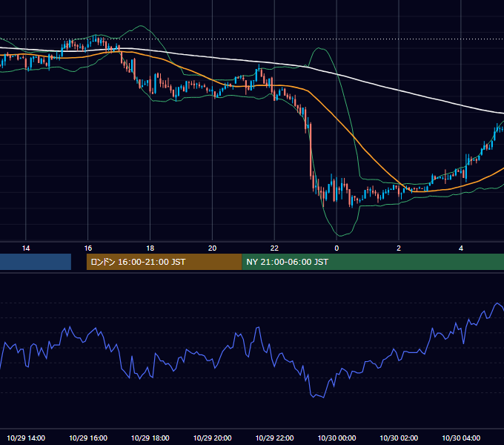Click hour label 22 on chart axis
Image resolution: width=504 pixels, height=445 pixels.
274,248
